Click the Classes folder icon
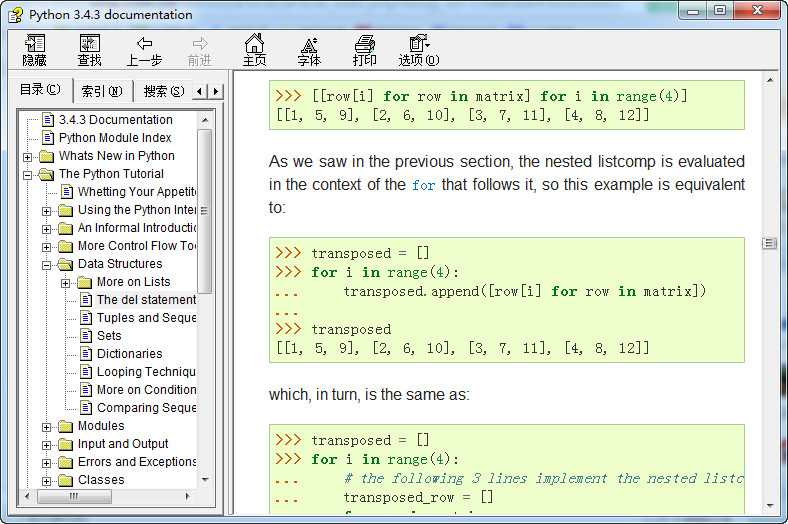788x524 pixels. click(x=65, y=480)
